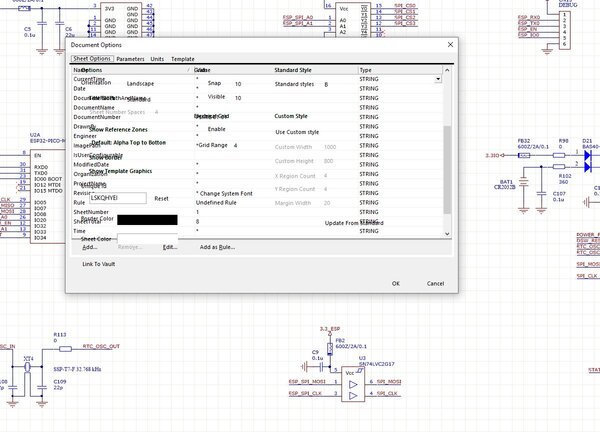Click Update From Standard button
600x432 pixels.
click(354, 223)
